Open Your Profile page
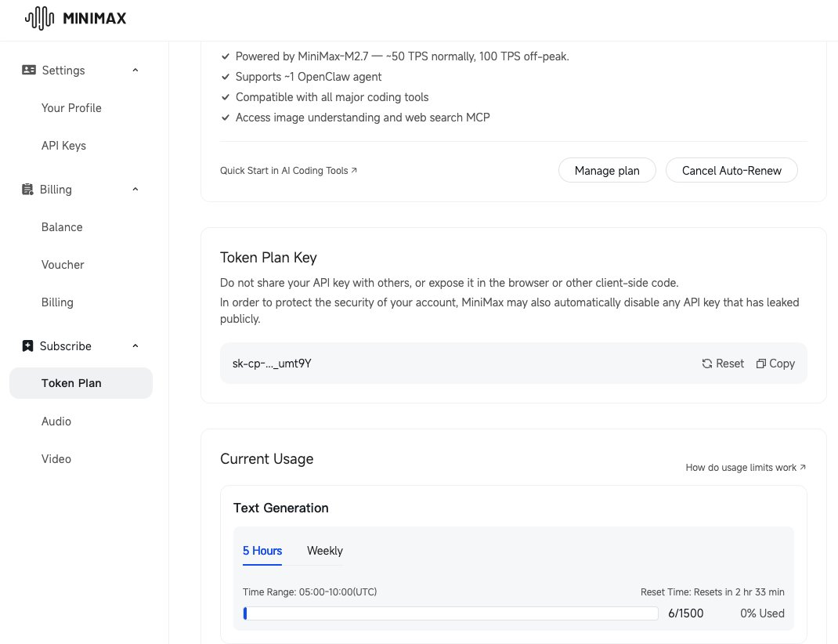Image resolution: width=838 pixels, height=644 pixels. pos(71,108)
